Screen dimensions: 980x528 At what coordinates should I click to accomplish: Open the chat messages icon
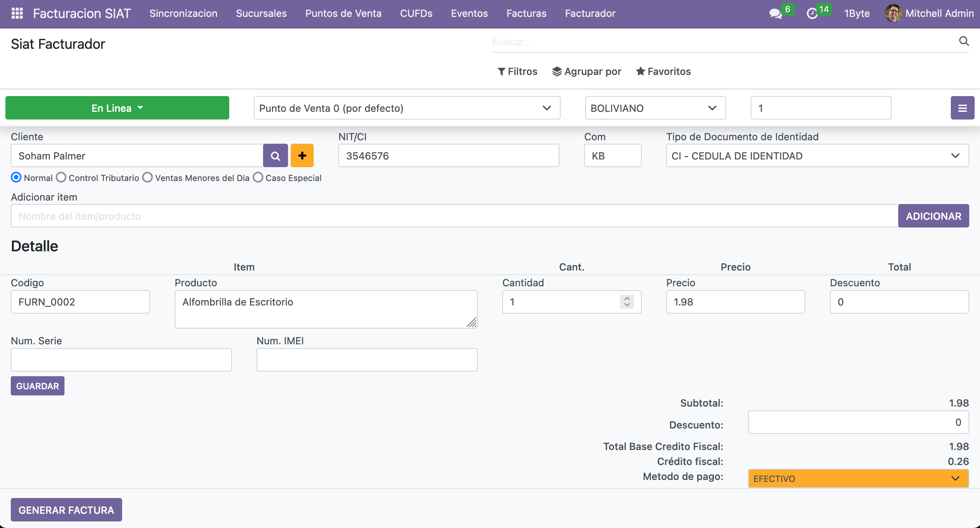[775, 14]
